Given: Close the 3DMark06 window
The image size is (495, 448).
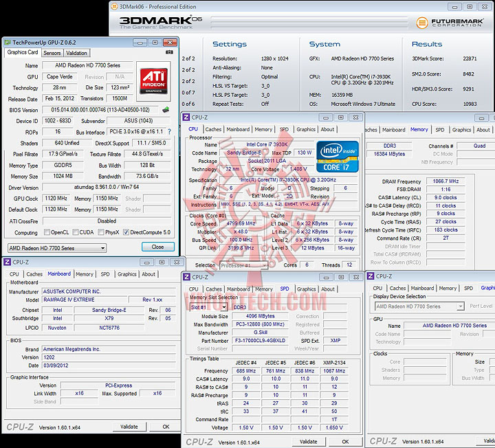Looking at the screenshot, I should (x=485, y=7).
